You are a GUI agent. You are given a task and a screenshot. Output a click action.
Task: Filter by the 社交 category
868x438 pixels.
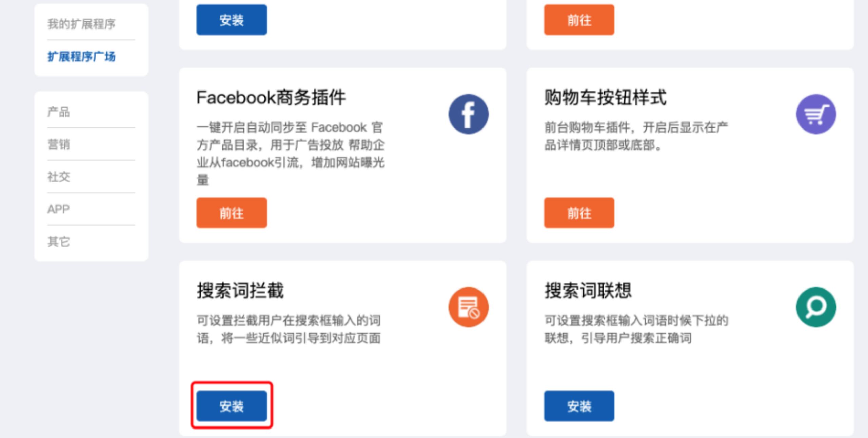click(59, 177)
